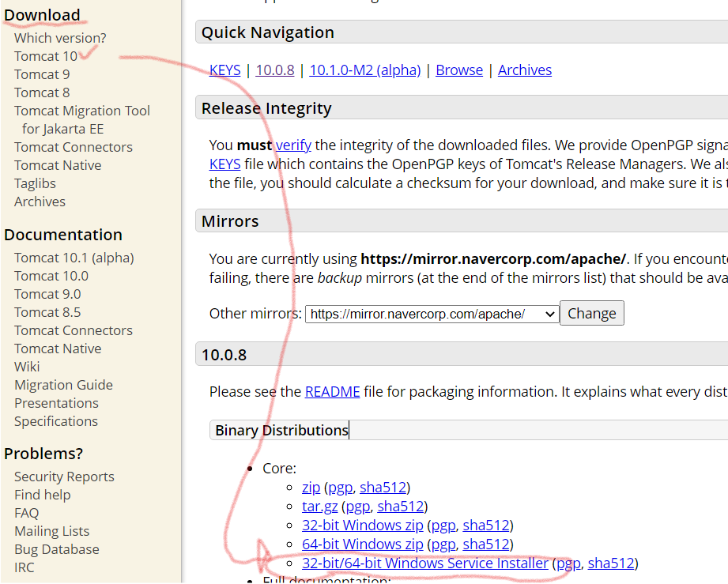
Task: Open Tomcat 8.5 documentation
Action: (47, 312)
